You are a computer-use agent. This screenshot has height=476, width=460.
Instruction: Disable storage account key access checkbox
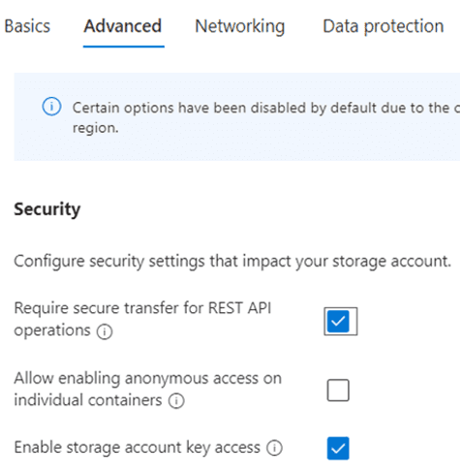point(338,448)
